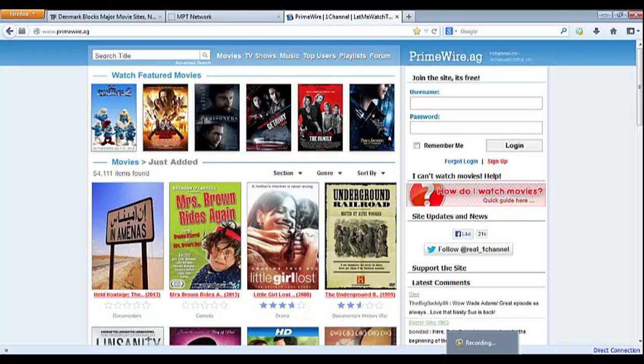Click the Direct Connection status text
The height and width of the screenshot is (364, 644).
[616, 350]
